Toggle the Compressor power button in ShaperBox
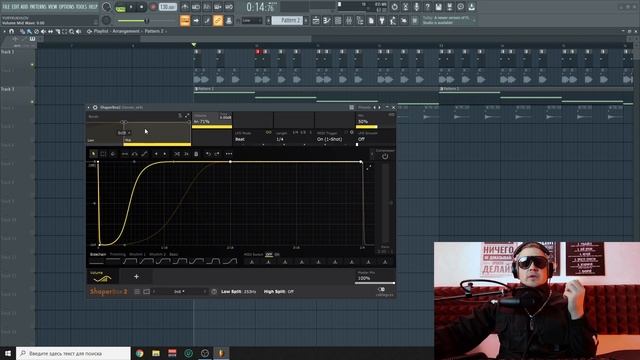Viewport: 640px width, 360px height. pyautogui.click(x=385, y=156)
